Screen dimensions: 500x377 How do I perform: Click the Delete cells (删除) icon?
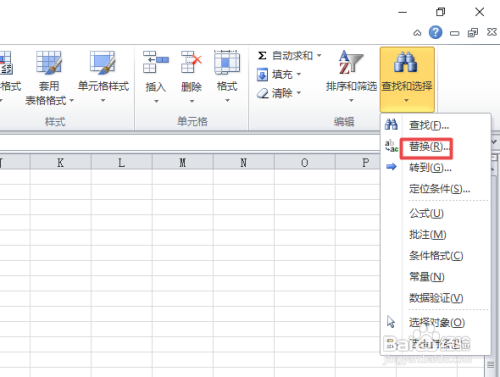click(x=191, y=62)
